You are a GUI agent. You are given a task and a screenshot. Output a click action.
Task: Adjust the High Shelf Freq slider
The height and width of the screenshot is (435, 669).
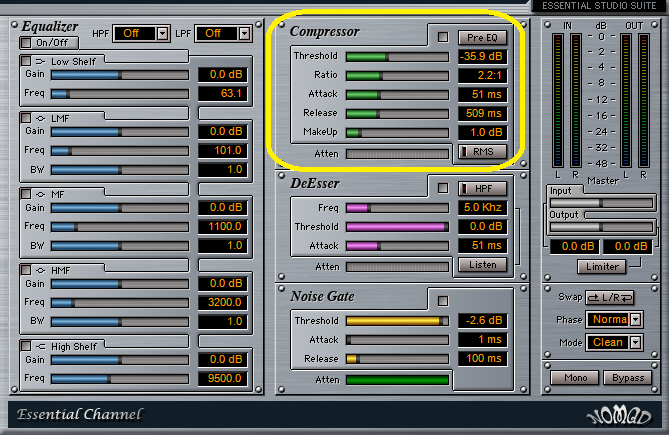[119, 378]
